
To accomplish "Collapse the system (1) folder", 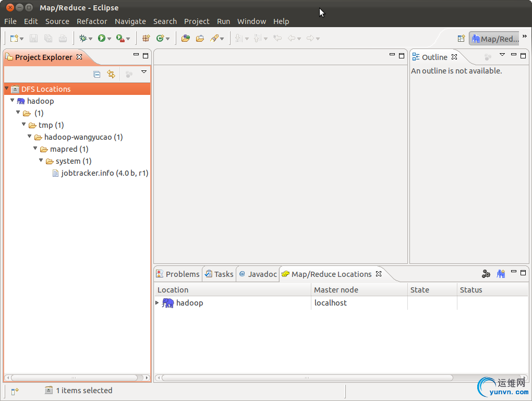I will (41, 160).
